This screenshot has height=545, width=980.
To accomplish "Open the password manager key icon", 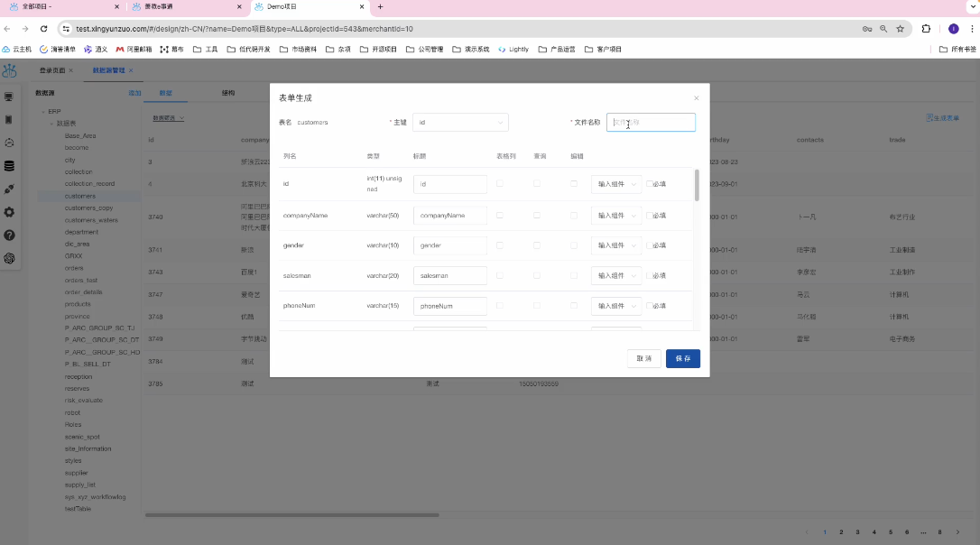I will [x=867, y=29].
